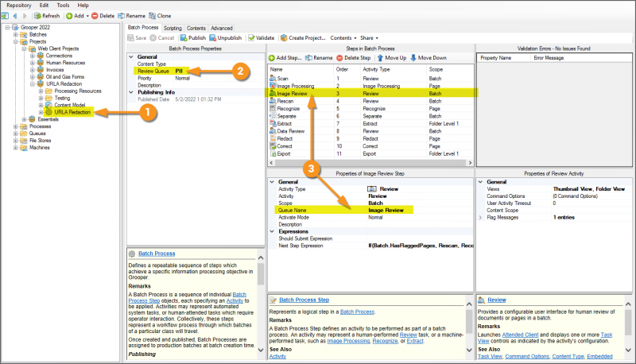Image resolution: width=636 pixels, height=364 pixels.
Task: Click the Unpublish icon
Action: (x=213, y=37)
